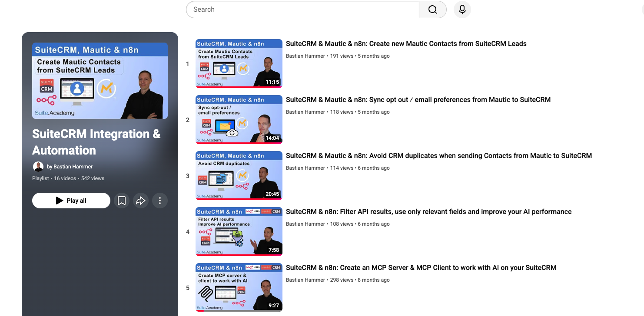The width and height of the screenshot is (644, 316).
Task: Open by Bastian Hammer channel link in the playlist panel
Action: click(x=70, y=167)
